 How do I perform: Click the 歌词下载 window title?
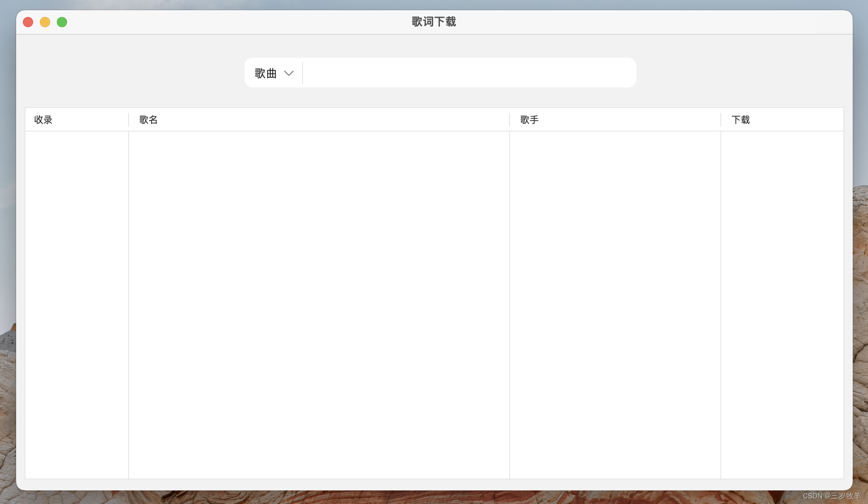(x=434, y=22)
